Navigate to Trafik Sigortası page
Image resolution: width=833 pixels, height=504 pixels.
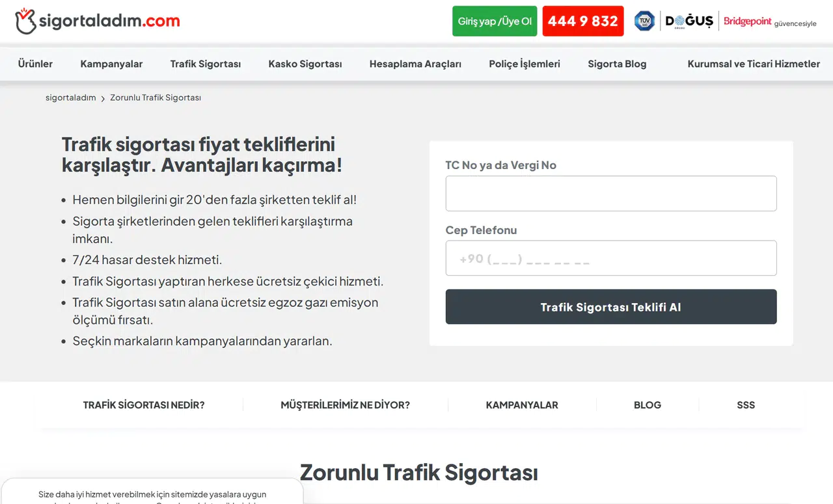click(205, 64)
